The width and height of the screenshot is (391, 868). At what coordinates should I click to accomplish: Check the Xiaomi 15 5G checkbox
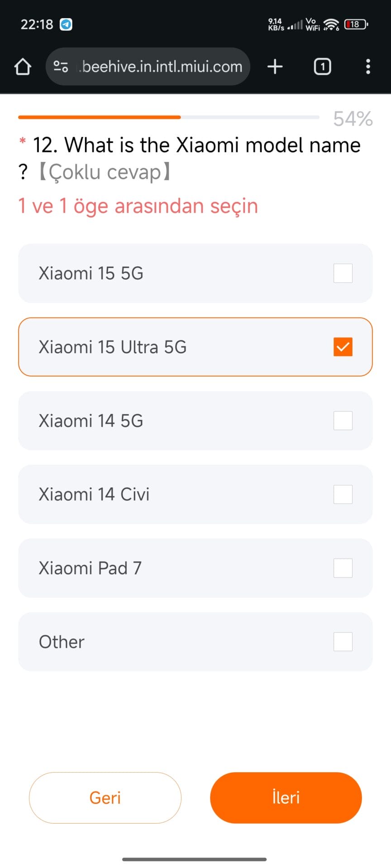pos(343,274)
